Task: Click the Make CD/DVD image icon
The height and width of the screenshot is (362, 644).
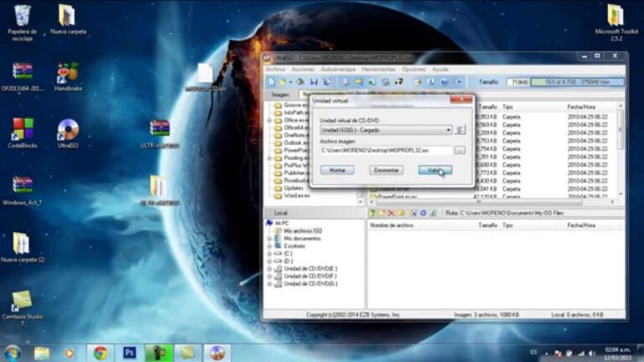Action: coord(345,82)
